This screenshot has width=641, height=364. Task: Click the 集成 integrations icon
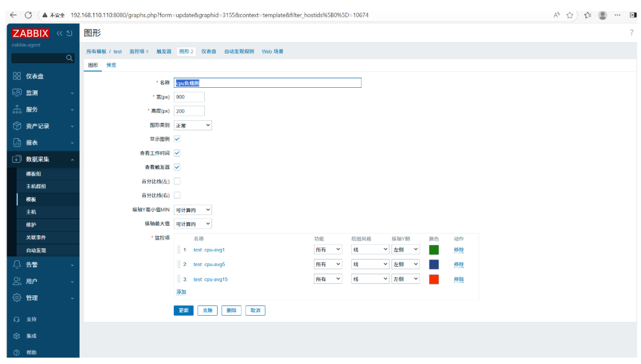pos(17,336)
